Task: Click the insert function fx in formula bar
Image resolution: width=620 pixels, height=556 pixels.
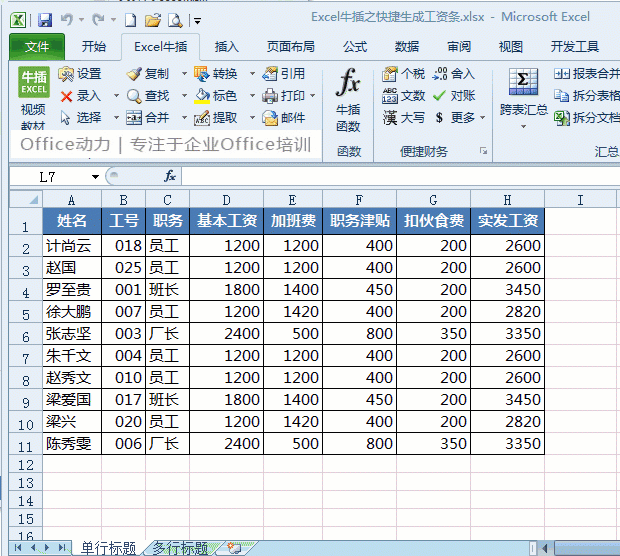Action: [170, 176]
